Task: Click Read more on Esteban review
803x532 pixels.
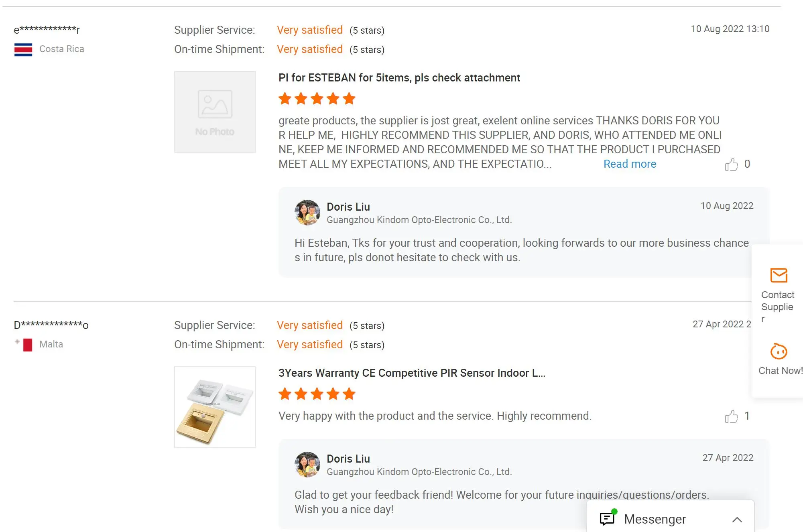Action: (630, 164)
